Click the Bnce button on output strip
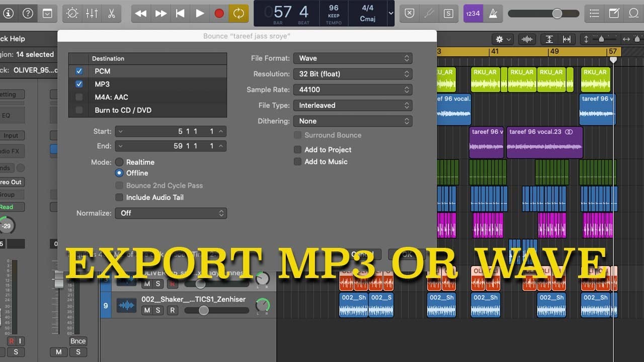The height and width of the screenshot is (362, 644). tap(78, 341)
